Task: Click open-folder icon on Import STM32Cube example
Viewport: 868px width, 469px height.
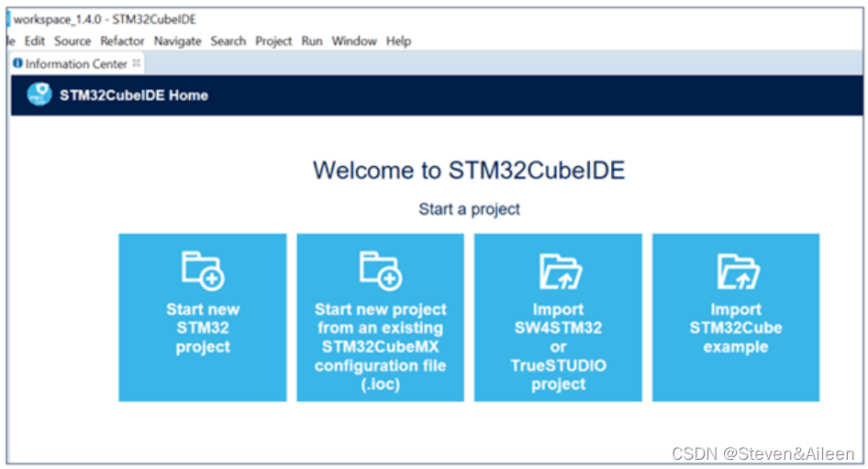Action: 738,272
